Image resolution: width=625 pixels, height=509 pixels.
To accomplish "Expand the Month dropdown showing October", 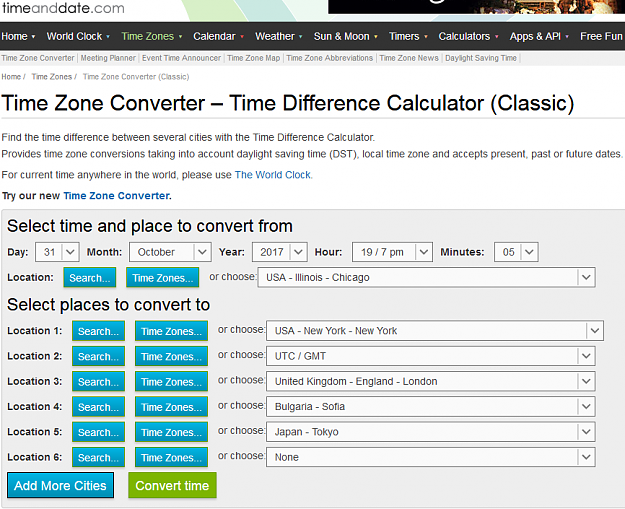I will pos(170,252).
